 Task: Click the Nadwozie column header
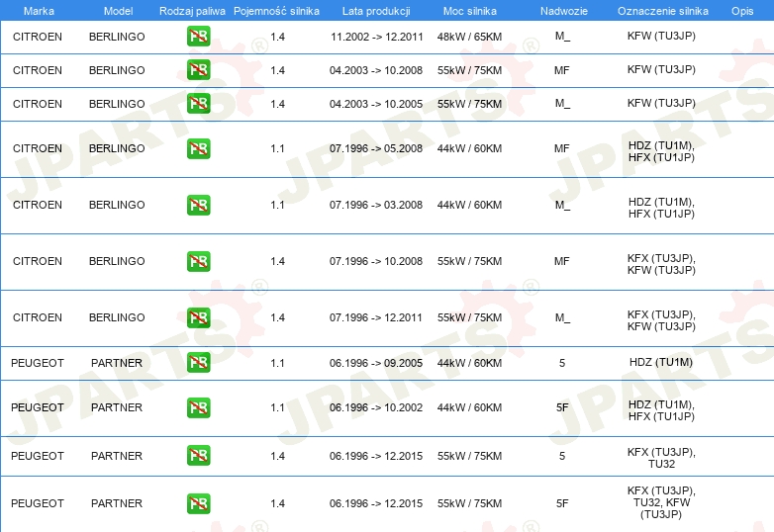coord(564,11)
